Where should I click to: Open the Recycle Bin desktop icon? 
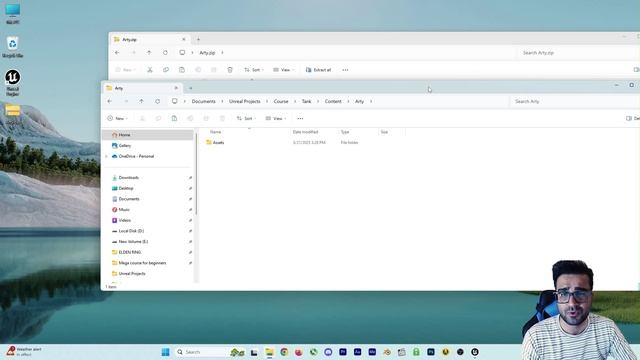(x=13, y=47)
